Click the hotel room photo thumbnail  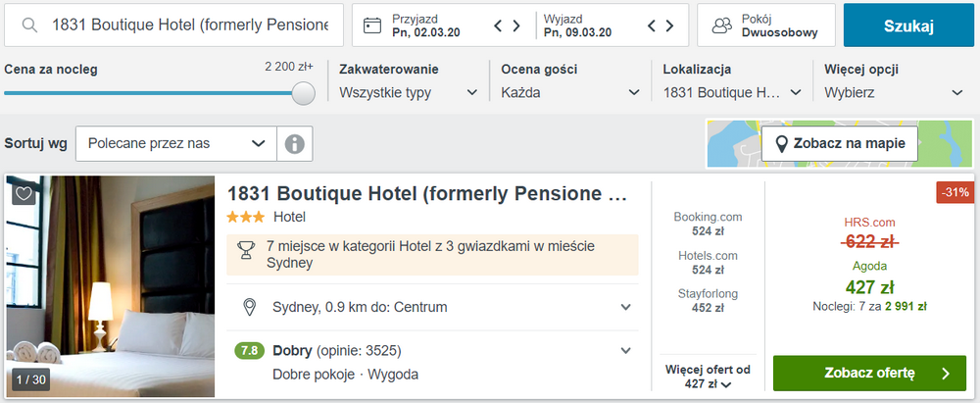[x=111, y=286]
